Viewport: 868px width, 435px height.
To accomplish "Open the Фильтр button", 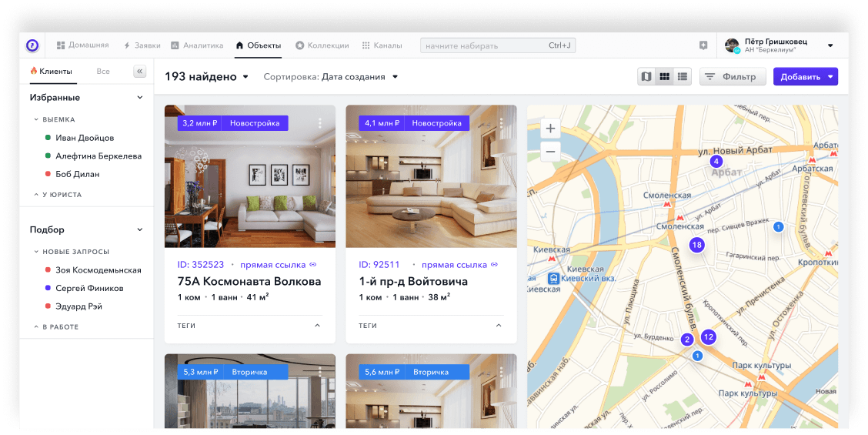I will click(x=733, y=76).
